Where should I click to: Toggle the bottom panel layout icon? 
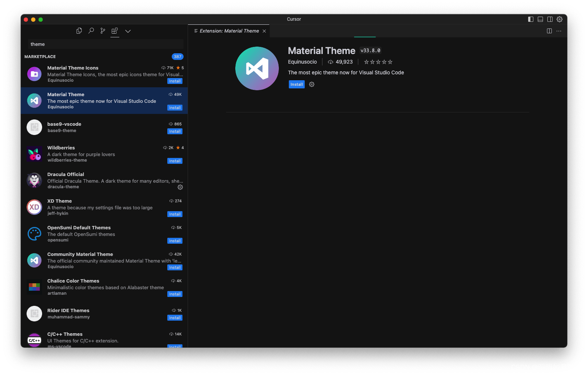(540, 19)
